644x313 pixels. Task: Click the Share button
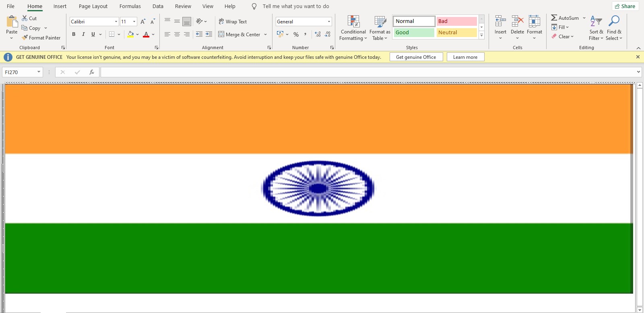tap(625, 6)
